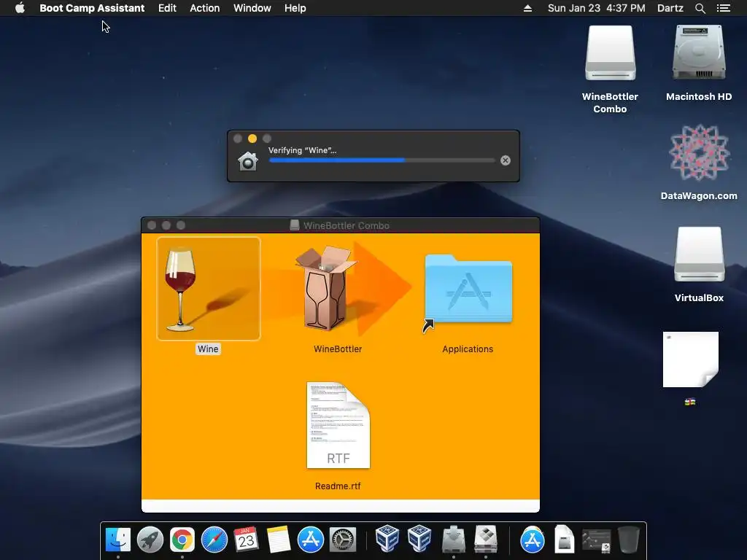The height and width of the screenshot is (560, 747).
Task: Select the Wine app icon
Action: [x=208, y=289]
